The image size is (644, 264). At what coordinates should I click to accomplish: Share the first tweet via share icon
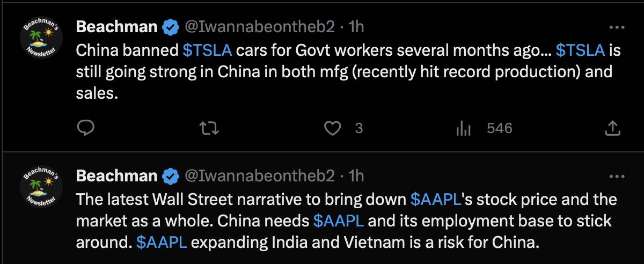point(613,128)
